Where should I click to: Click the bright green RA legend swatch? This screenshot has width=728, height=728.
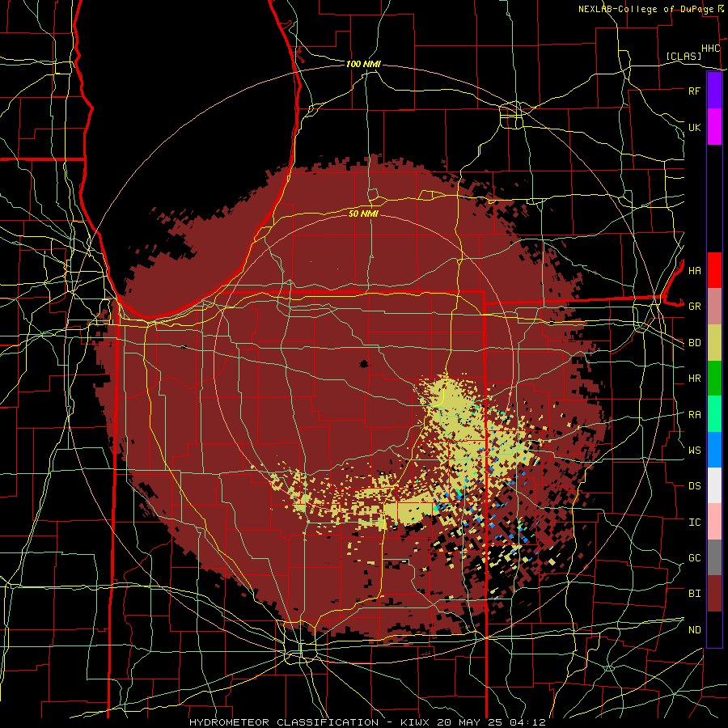(x=714, y=414)
